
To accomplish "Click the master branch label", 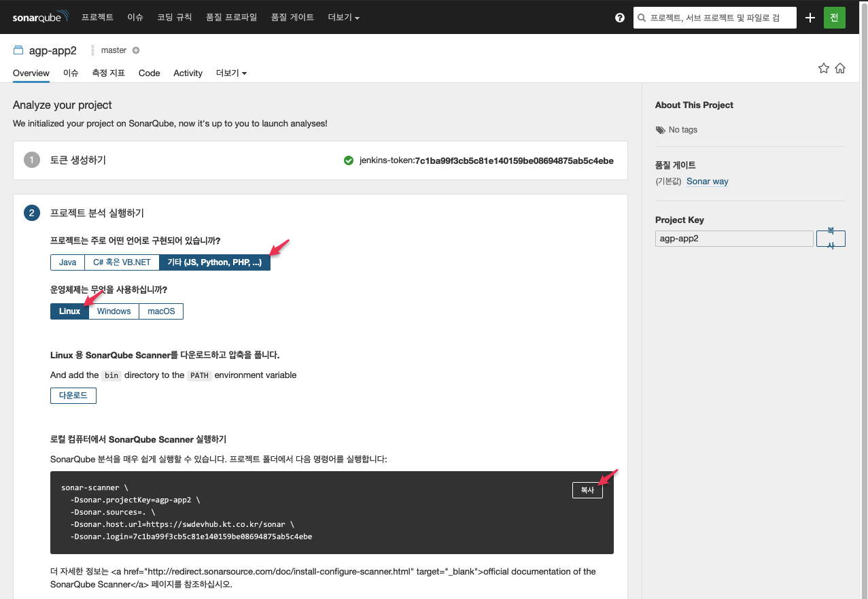I will (x=114, y=50).
